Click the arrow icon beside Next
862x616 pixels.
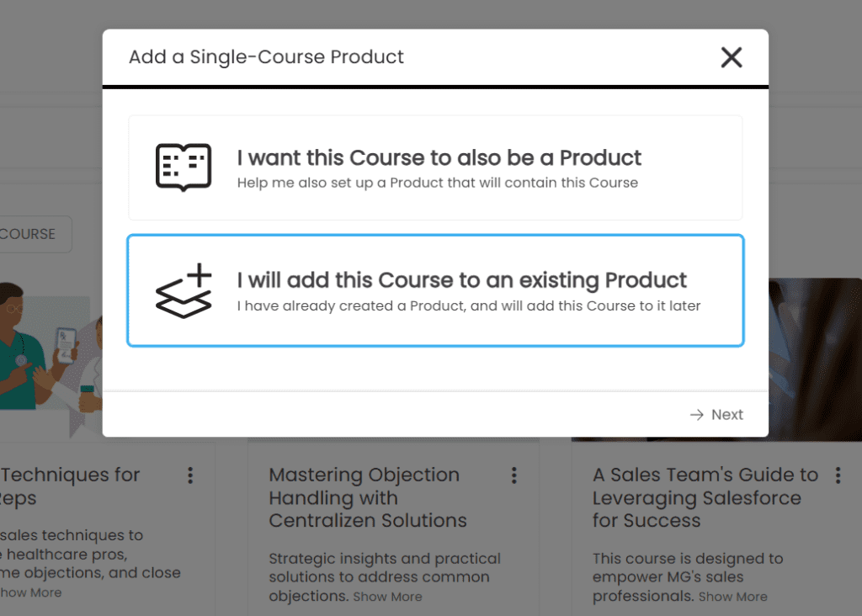tap(696, 415)
